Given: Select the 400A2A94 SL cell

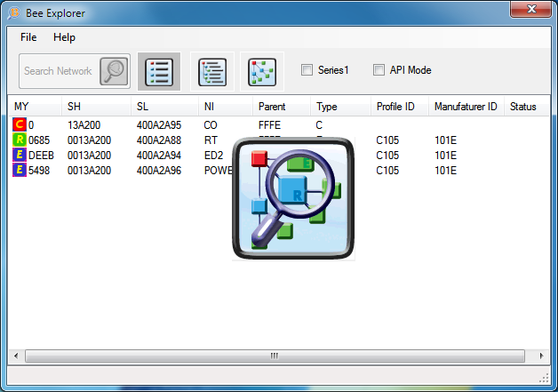Looking at the screenshot, I should click(x=159, y=156).
